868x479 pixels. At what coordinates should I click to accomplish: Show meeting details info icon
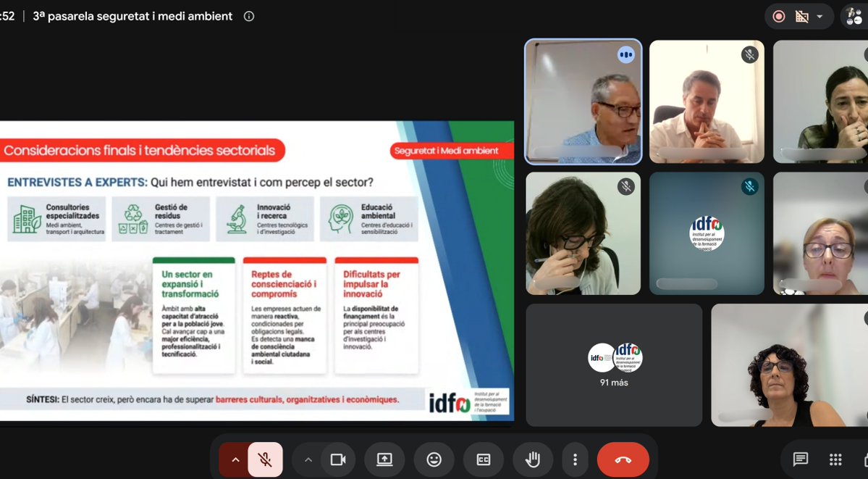249,17
